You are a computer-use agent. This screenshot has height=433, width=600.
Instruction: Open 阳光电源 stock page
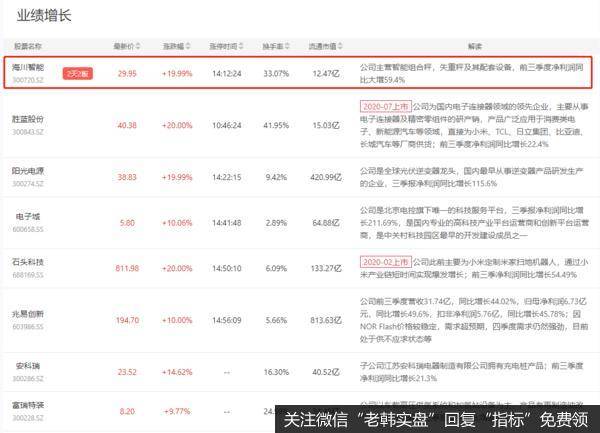pos(26,171)
